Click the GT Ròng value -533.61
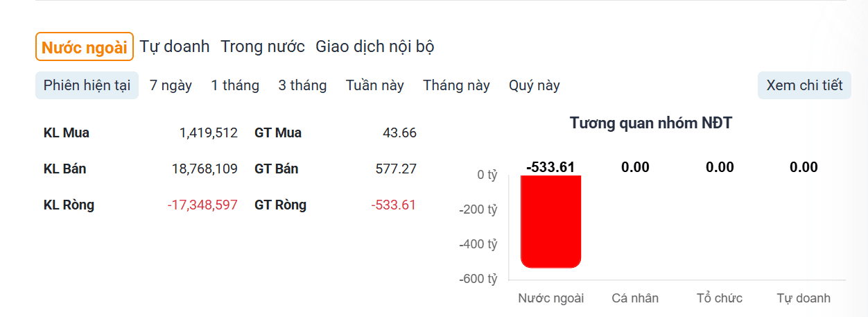The width and height of the screenshot is (868, 317). pos(394,205)
